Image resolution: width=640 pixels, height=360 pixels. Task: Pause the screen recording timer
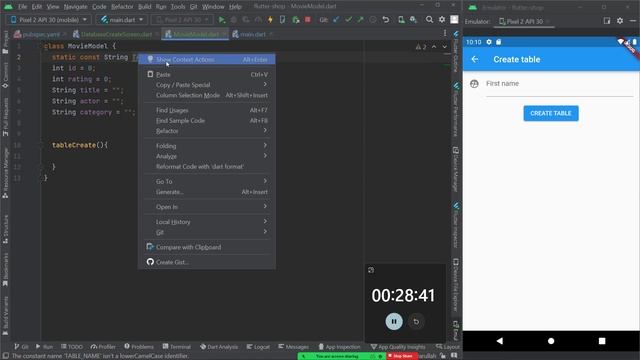[x=394, y=322]
